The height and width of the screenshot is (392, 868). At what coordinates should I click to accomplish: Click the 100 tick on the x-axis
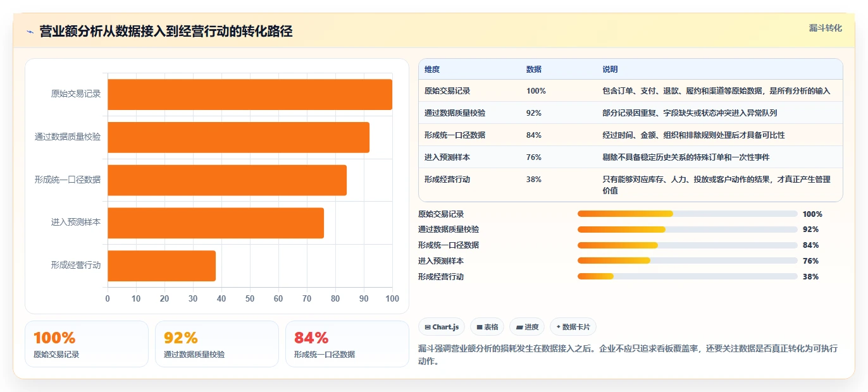click(x=392, y=298)
